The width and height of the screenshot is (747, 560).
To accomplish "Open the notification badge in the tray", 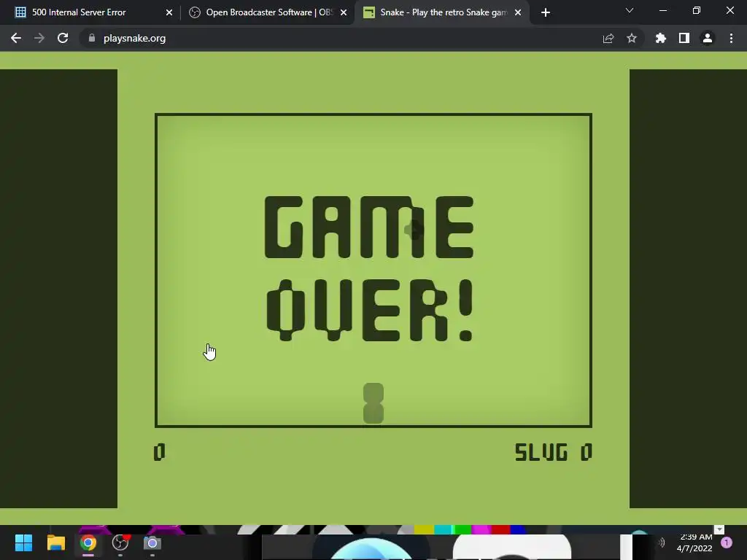I will (727, 542).
